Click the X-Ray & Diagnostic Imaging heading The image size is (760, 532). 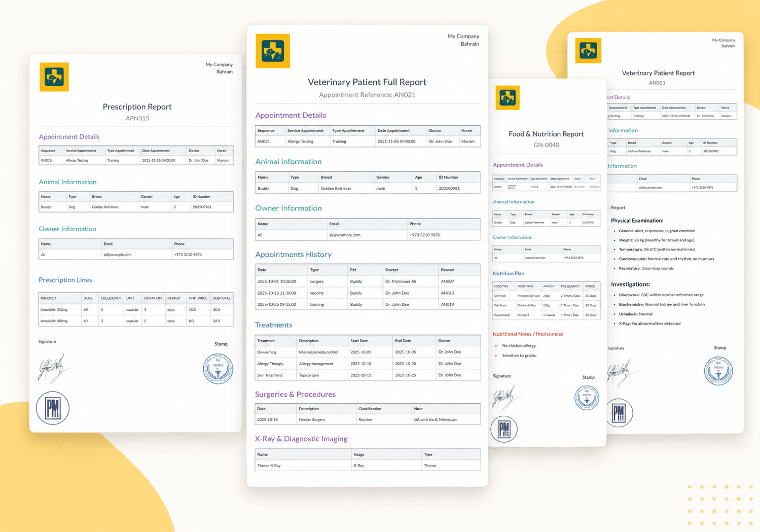click(x=301, y=439)
